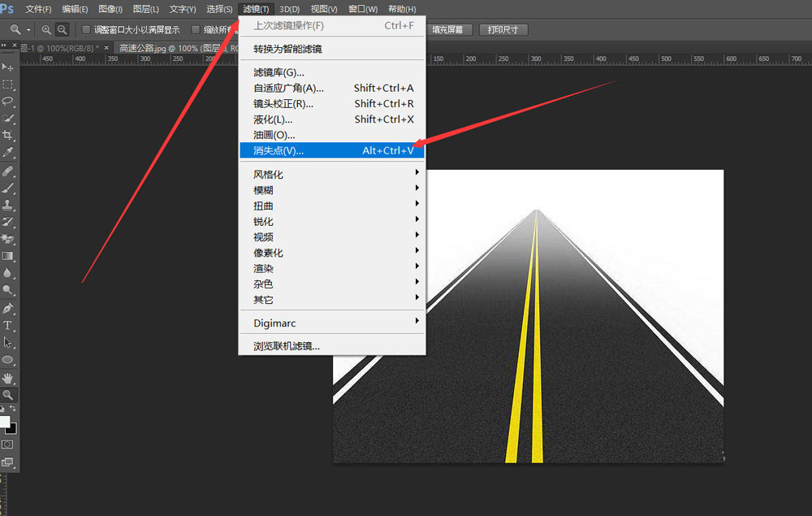Expand the 风格化 submenu

[332, 174]
